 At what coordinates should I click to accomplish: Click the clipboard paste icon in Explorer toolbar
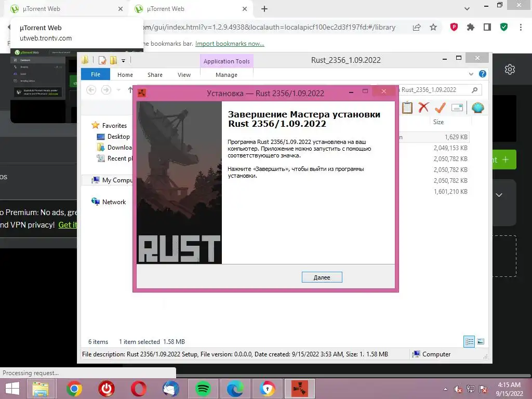click(x=407, y=108)
